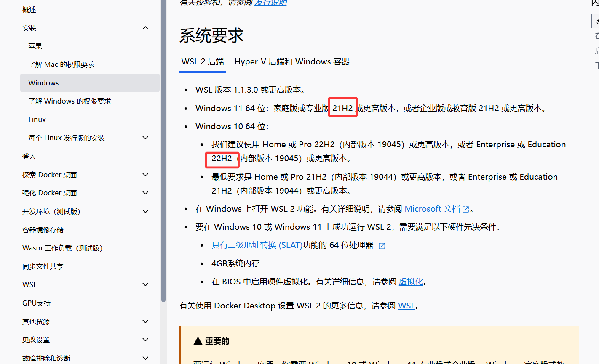Open 了解 Mac 的权限要求 page
The height and width of the screenshot is (364, 599).
[x=62, y=65]
